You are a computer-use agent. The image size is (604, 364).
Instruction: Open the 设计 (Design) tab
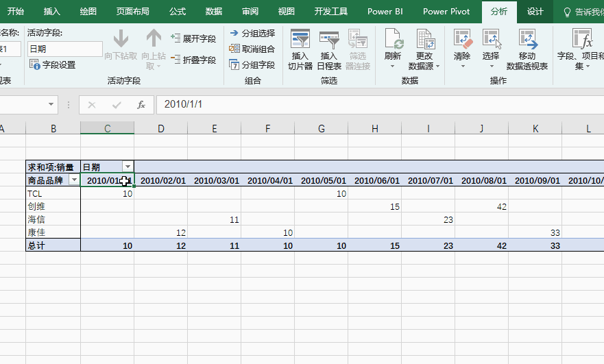(x=535, y=12)
